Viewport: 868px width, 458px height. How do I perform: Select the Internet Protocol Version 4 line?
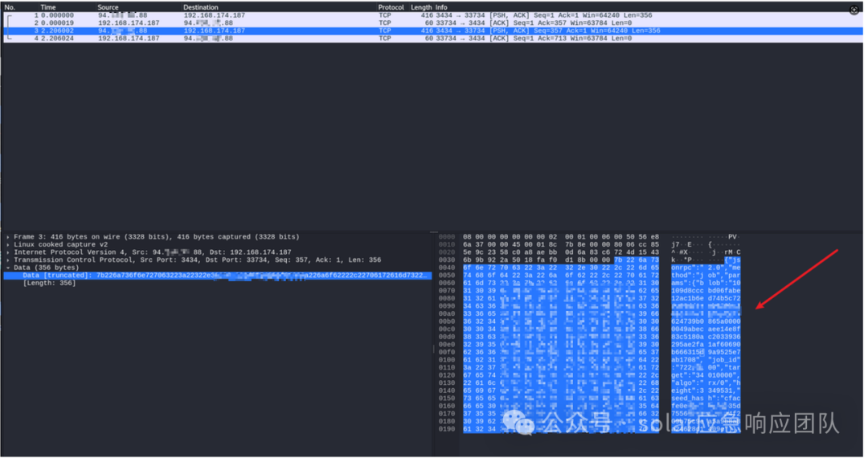pyautogui.click(x=152, y=252)
